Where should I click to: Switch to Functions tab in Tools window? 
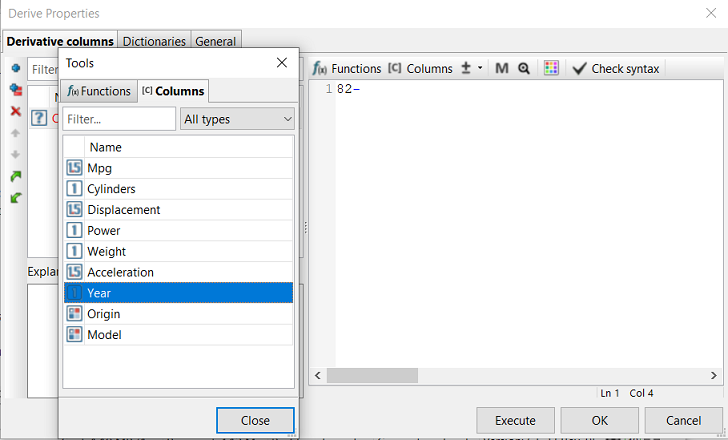pos(98,91)
